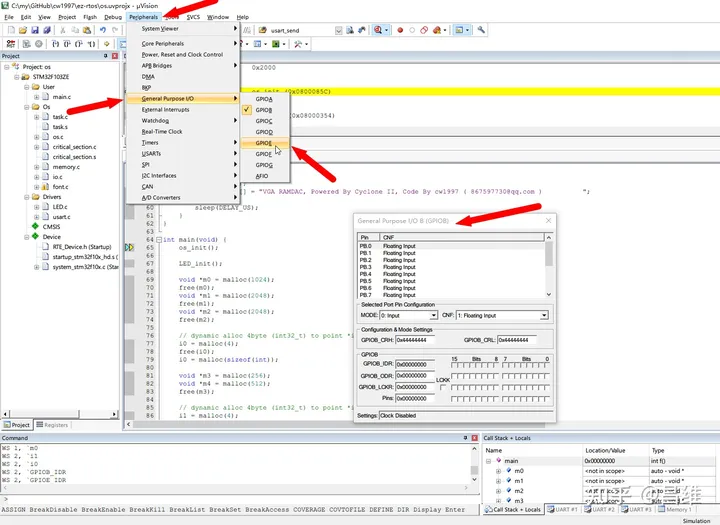This screenshot has width=720, height=525.
Task: Click the Step Out braces icon
Action: (79, 44)
